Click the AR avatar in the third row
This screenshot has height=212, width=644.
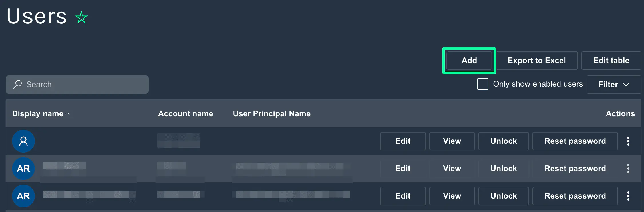[23, 196]
